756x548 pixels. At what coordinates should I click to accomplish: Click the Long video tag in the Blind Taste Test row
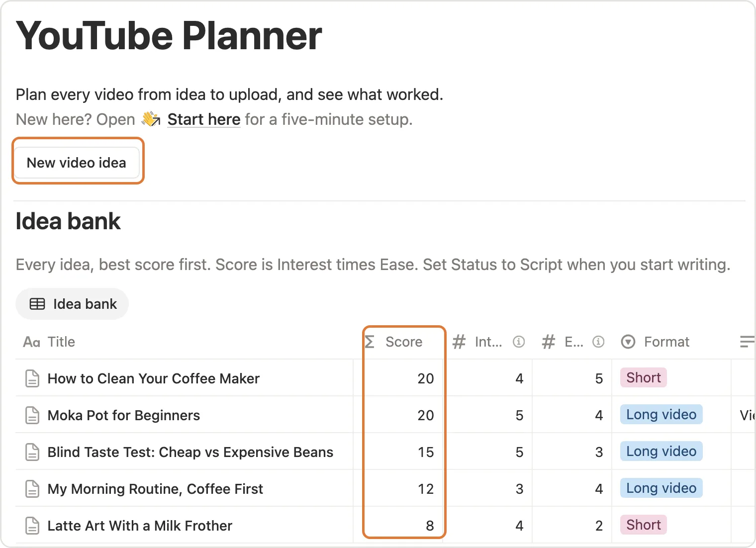coord(661,451)
